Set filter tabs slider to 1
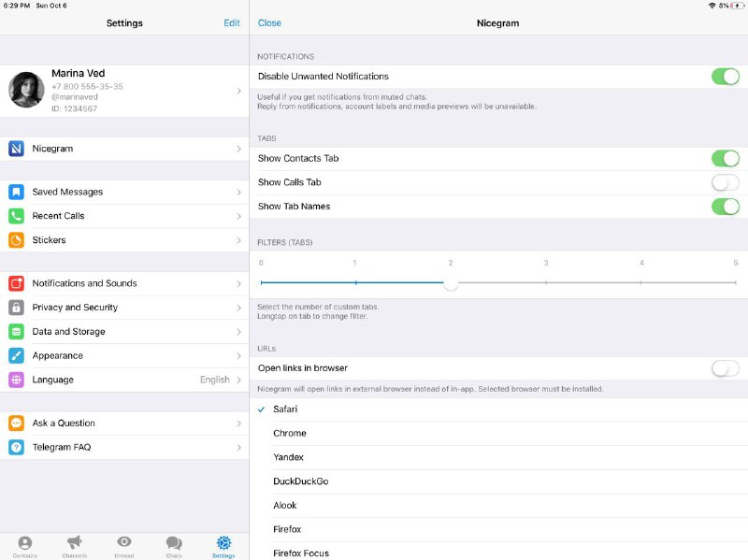The width and height of the screenshot is (748, 560). (356, 283)
